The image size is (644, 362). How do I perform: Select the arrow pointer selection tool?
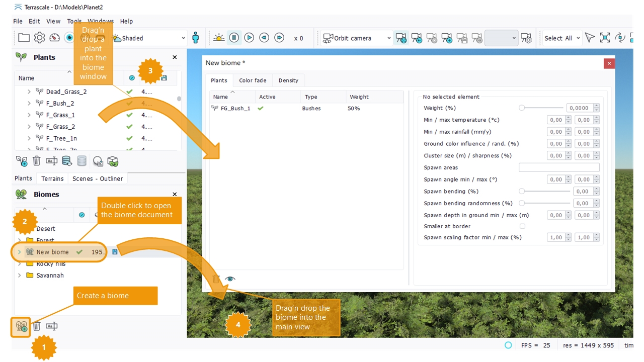pyautogui.click(x=590, y=38)
